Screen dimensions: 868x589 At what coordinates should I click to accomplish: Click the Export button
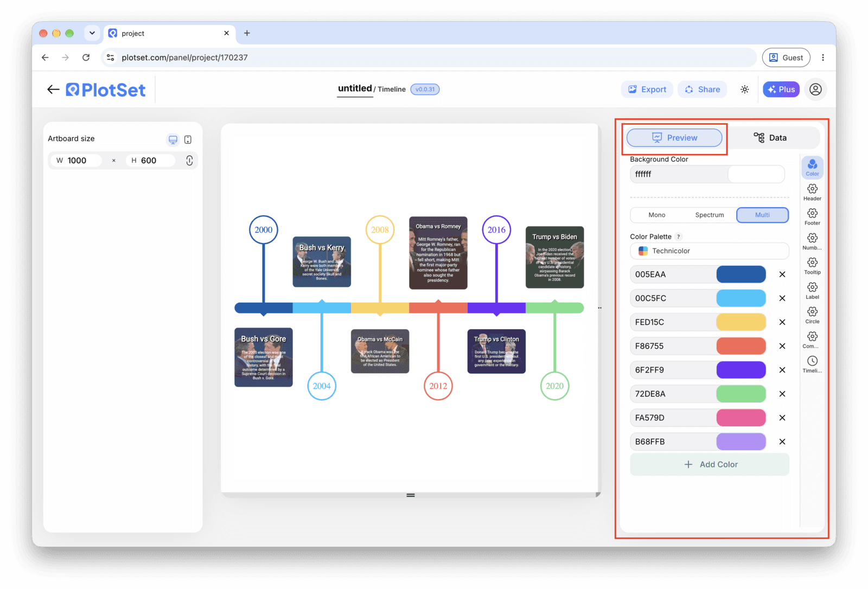click(647, 89)
